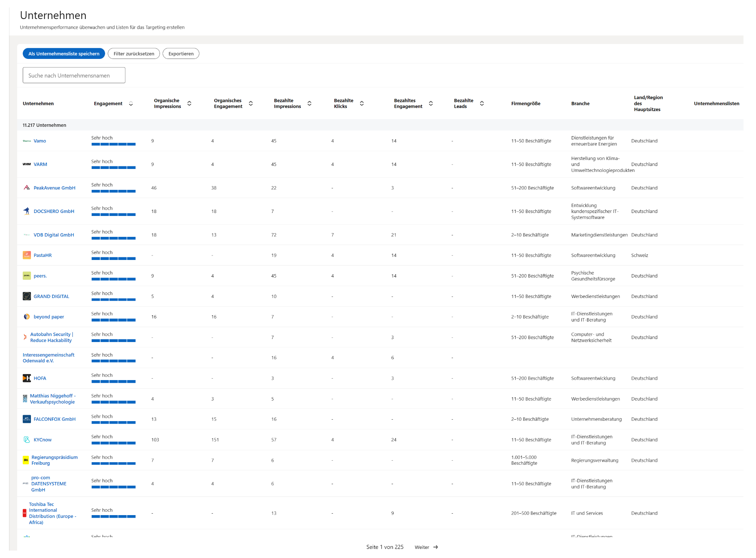Click the DOCSHERO GmbH logo icon

click(27, 211)
